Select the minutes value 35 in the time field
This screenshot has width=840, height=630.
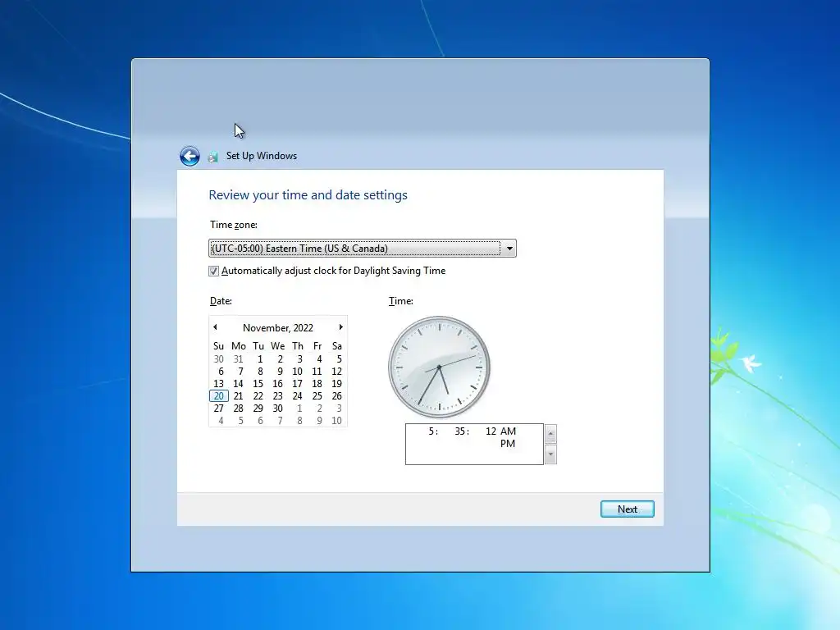(460, 431)
